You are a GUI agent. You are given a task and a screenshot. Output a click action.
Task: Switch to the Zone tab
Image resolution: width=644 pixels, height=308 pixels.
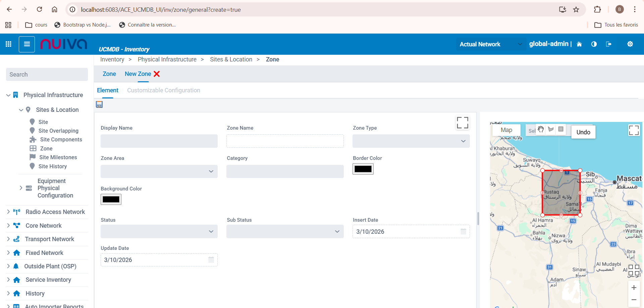pos(109,74)
